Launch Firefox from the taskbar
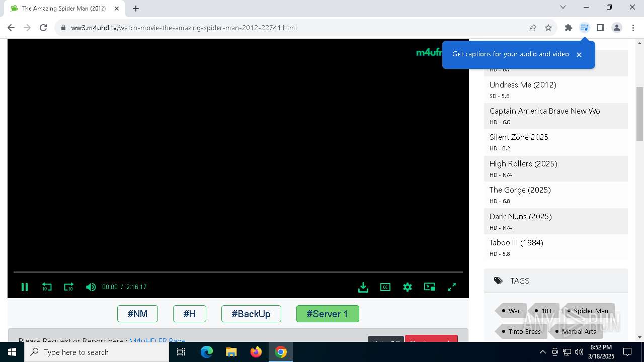The width and height of the screenshot is (644, 362). click(256, 352)
